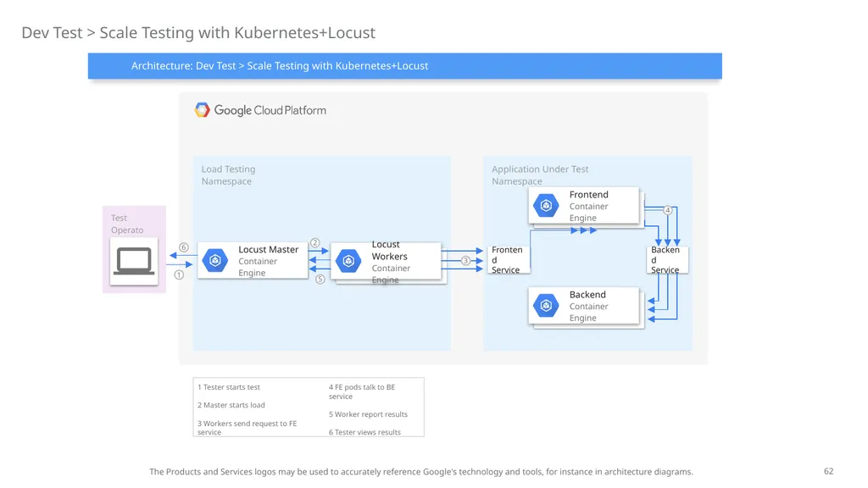Click the blue Architecture title banner text
868x488 pixels.
(x=280, y=66)
